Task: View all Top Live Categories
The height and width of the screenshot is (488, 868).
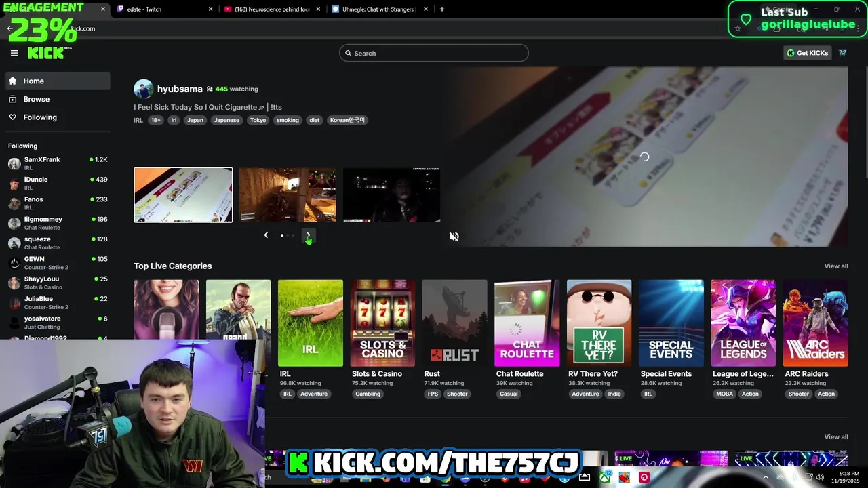Action: [835, 266]
